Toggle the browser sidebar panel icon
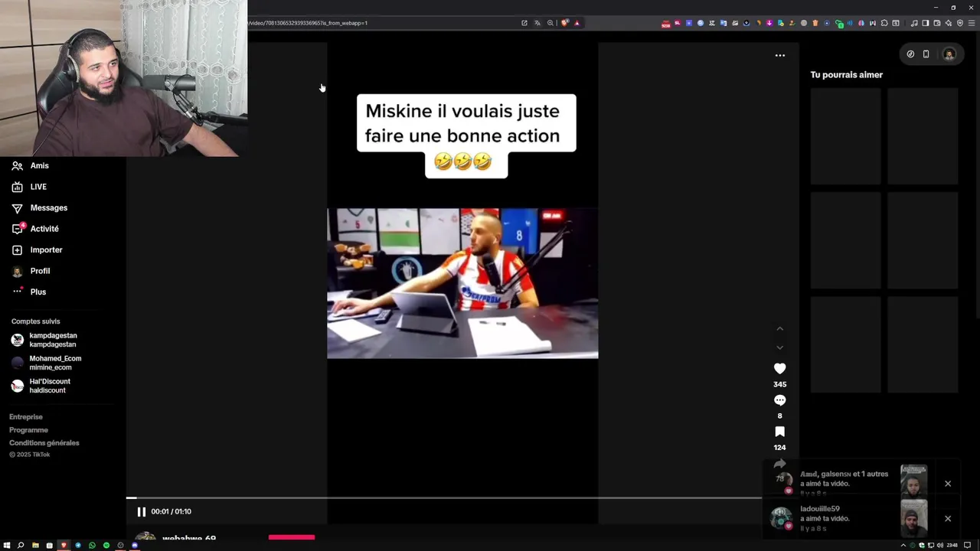Screen dimensions: 980x551 [x=925, y=23]
